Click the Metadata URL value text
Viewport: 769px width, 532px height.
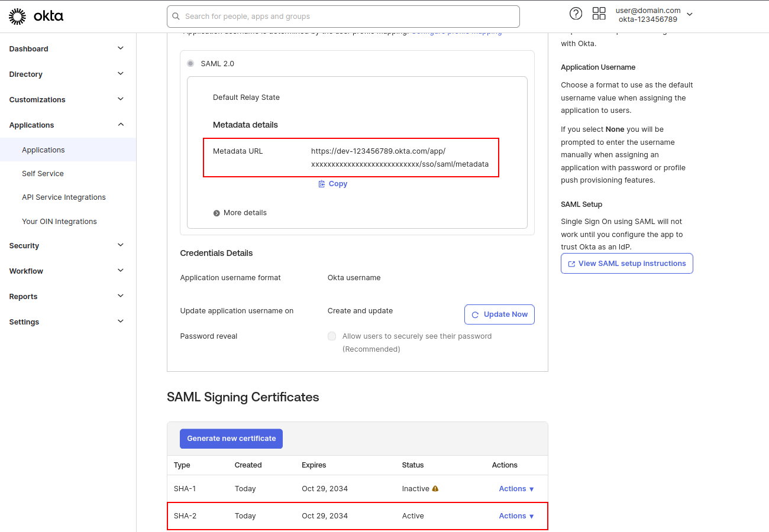[400, 157]
